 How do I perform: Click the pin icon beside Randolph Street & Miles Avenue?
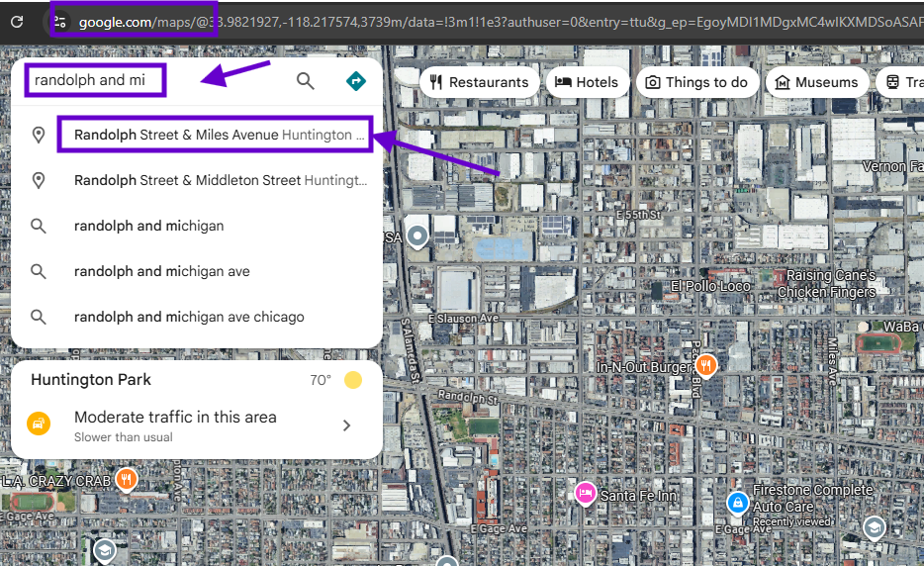click(x=39, y=135)
